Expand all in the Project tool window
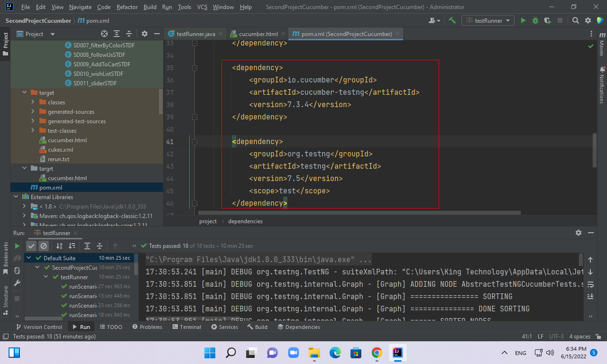 click(117, 34)
